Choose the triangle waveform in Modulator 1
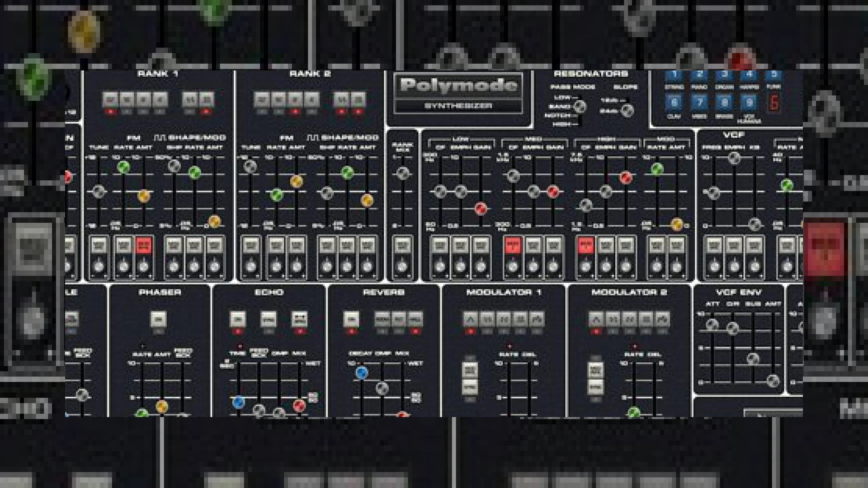Viewport: 868px width, 488px height. point(470,319)
